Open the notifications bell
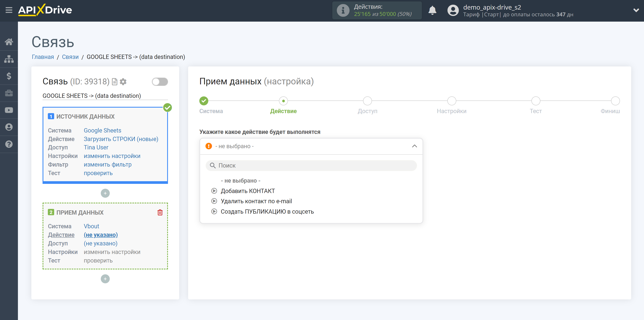 pyautogui.click(x=432, y=11)
